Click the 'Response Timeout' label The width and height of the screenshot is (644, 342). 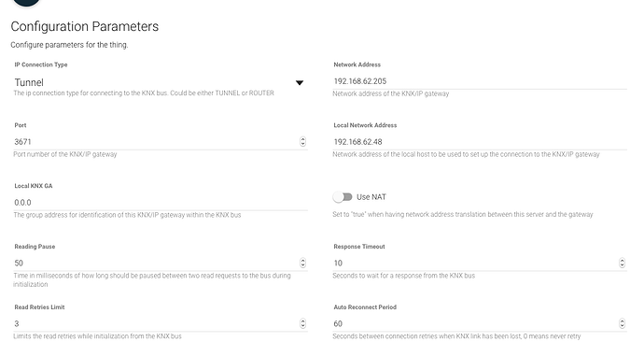point(359,247)
